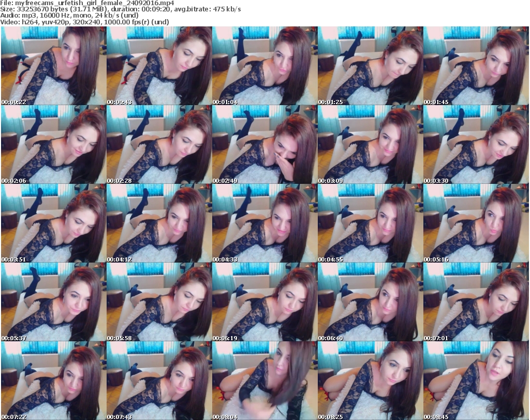Click the thumbnail stamped 00:05:37
Screen dimensions: 530x420
tap(53, 302)
